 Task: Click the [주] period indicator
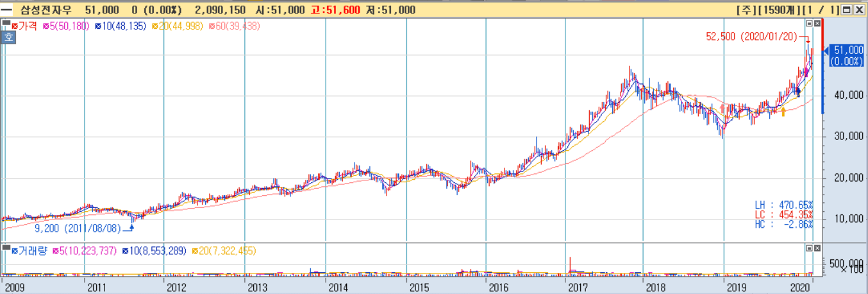pyautogui.click(x=746, y=10)
